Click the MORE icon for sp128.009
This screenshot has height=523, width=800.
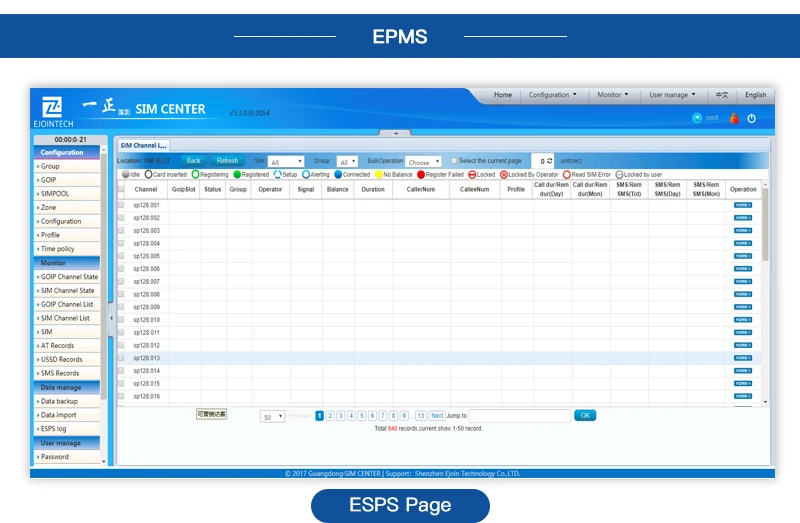(743, 307)
